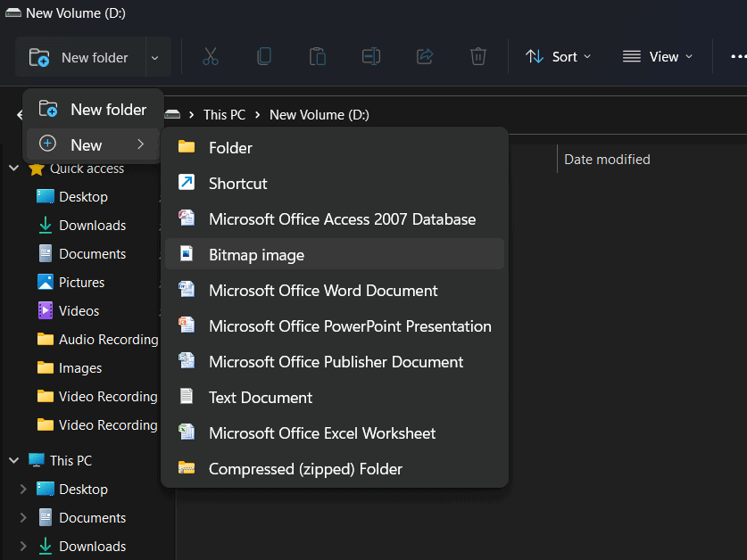Screen dimensions: 747x560
Task: Paste using the clipboard toolbar icon
Action: click(318, 56)
